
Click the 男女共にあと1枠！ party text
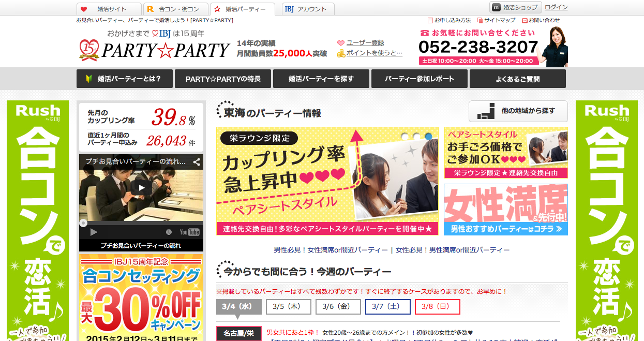[x=293, y=332]
